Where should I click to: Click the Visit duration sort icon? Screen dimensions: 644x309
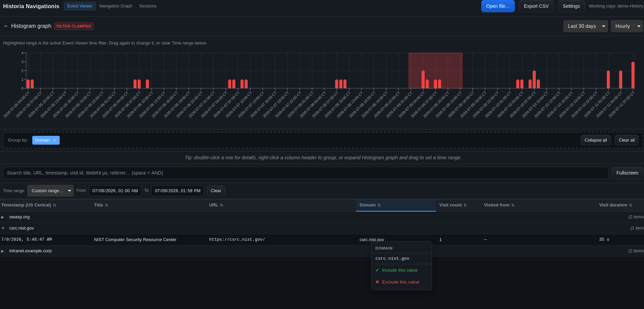[630, 205]
